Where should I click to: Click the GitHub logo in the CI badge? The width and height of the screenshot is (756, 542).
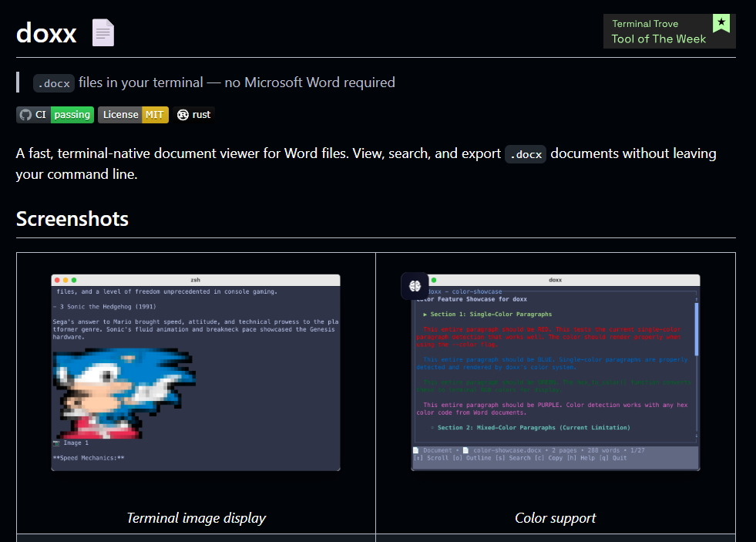click(25, 115)
